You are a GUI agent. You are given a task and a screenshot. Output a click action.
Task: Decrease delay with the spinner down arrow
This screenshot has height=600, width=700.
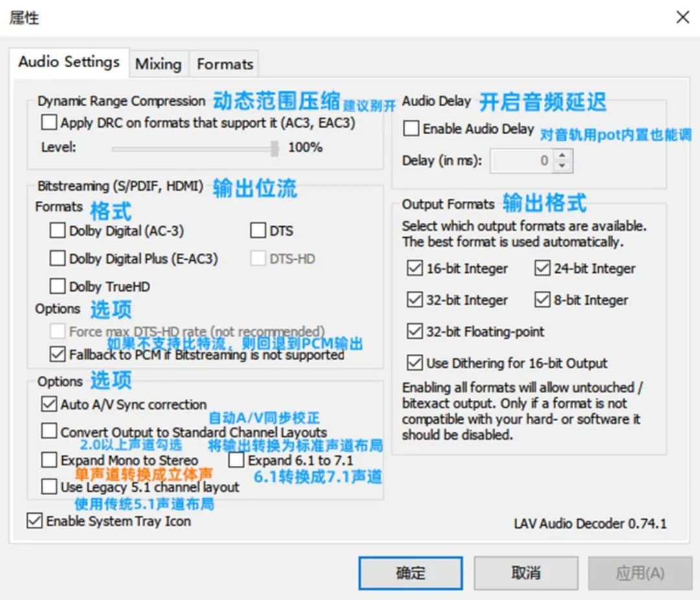(x=563, y=166)
